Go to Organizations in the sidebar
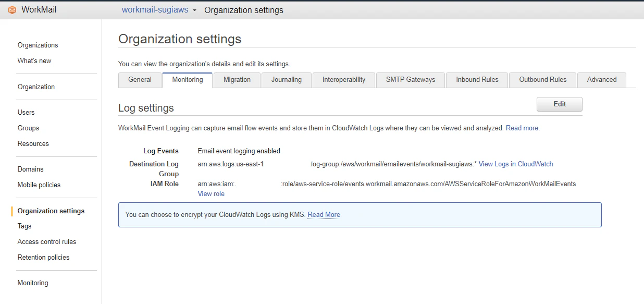 pos(38,45)
